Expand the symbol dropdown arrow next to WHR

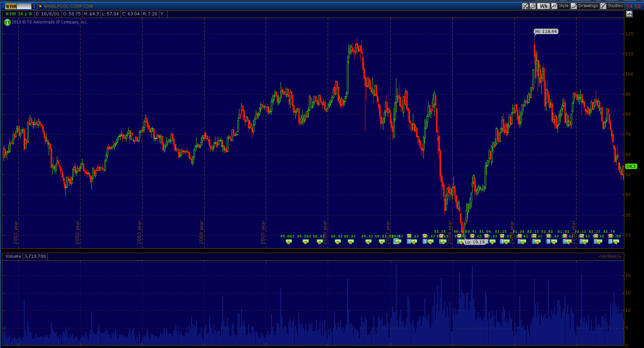34,6
